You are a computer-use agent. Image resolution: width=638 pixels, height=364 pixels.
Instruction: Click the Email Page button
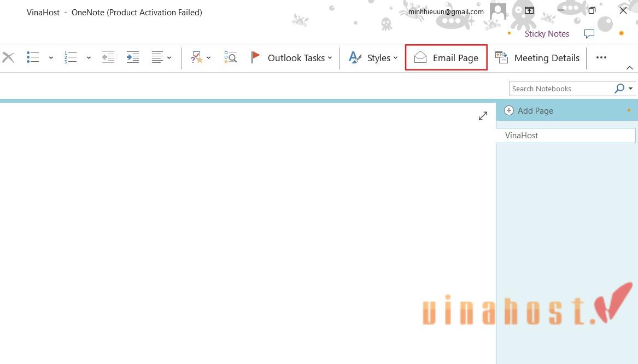click(x=446, y=57)
